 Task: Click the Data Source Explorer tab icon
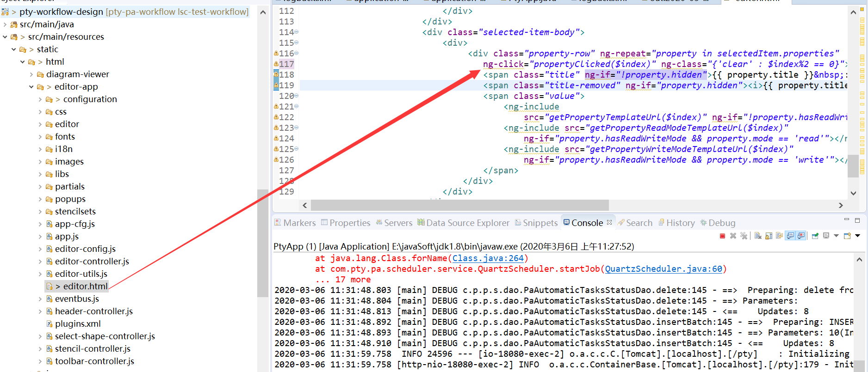[421, 223]
